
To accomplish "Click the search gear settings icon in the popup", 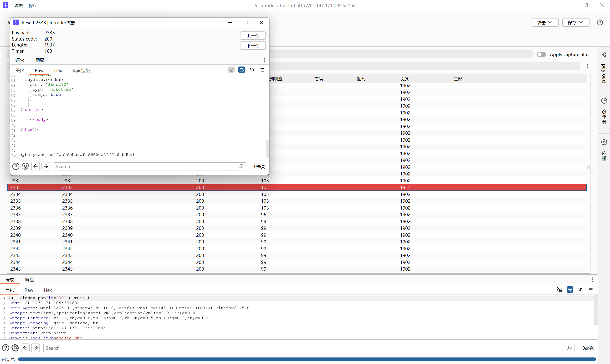I will (x=26, y=166).
